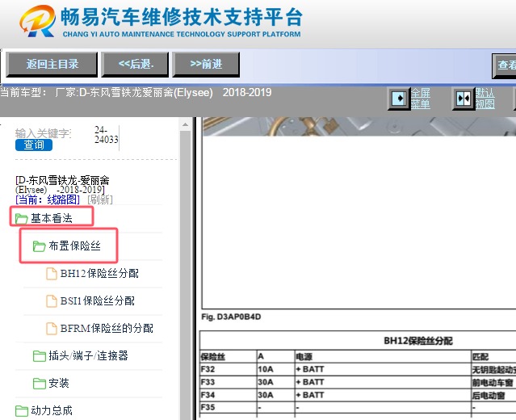Open BFRM保险丝的分配 document
The width and height of the screenshot is (516, 420).
point(107,328)
